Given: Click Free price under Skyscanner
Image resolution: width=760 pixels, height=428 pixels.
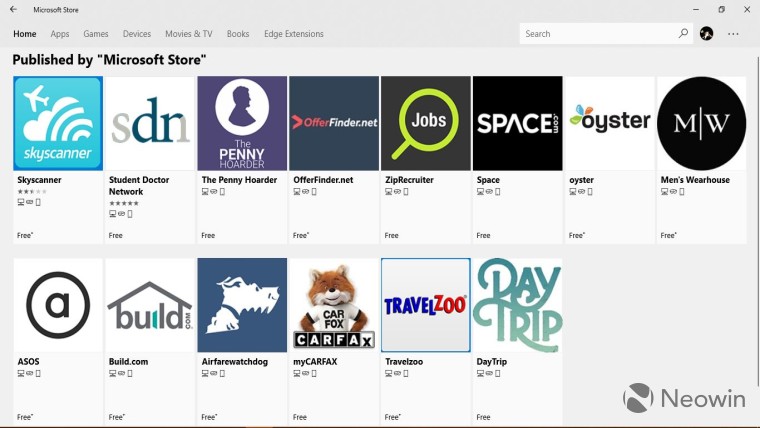Looking at the screenshot, I should (x=25, y=235).
